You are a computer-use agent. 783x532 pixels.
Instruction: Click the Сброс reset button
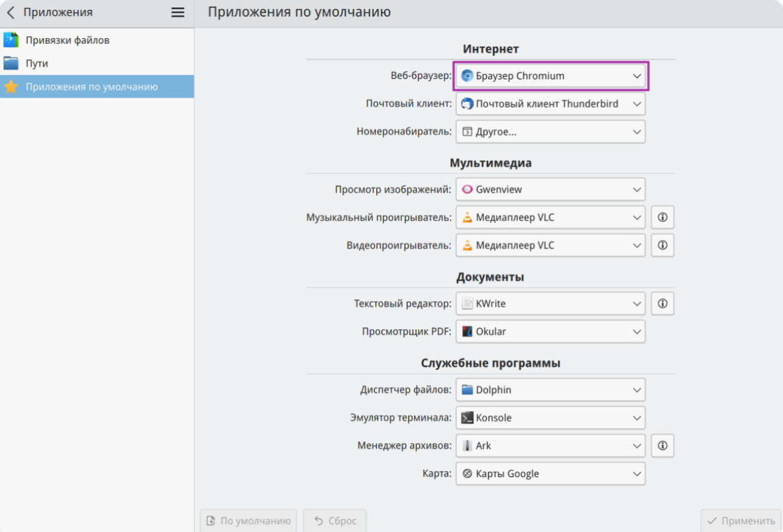(x=335, y=521)
